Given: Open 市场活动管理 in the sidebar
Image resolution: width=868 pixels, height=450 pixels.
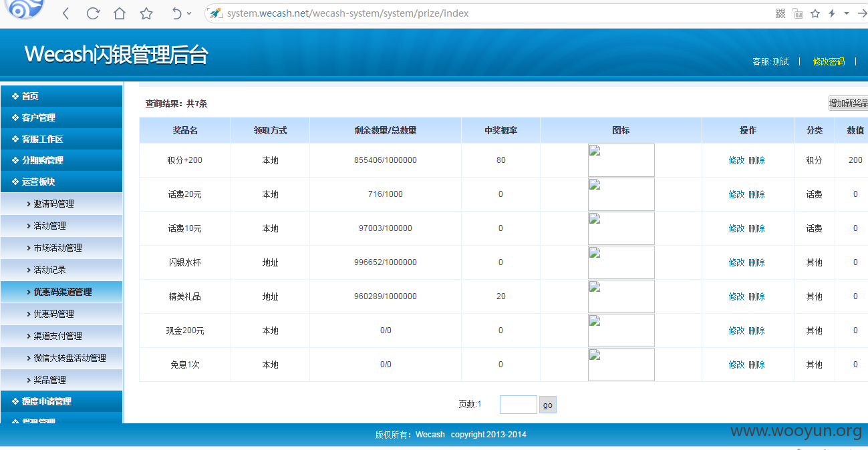Looking at the screenshot, I should (x=61, y=248).
